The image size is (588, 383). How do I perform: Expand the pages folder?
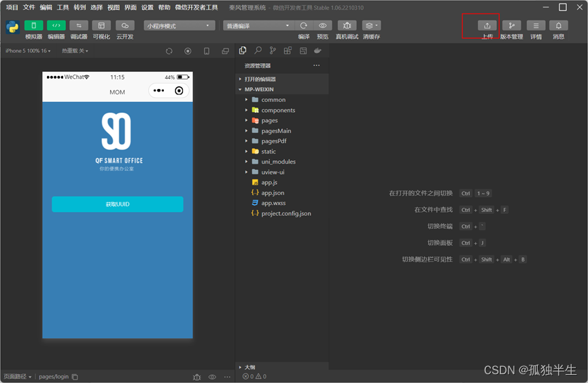coord(281,120)
